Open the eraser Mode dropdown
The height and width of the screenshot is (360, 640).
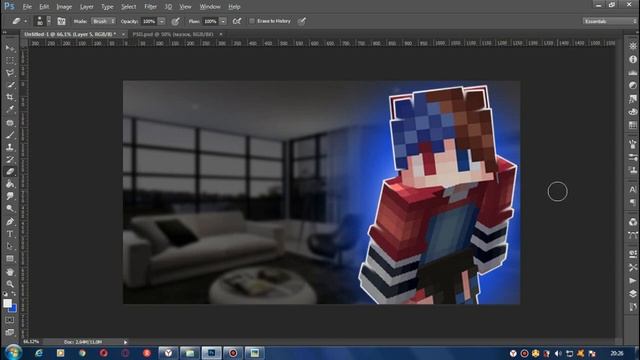[x=103, y=21]
